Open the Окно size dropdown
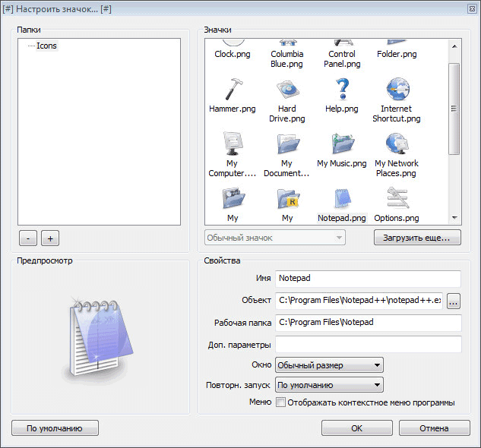Viewport: 481px width, 448px height. coord(329,365)
